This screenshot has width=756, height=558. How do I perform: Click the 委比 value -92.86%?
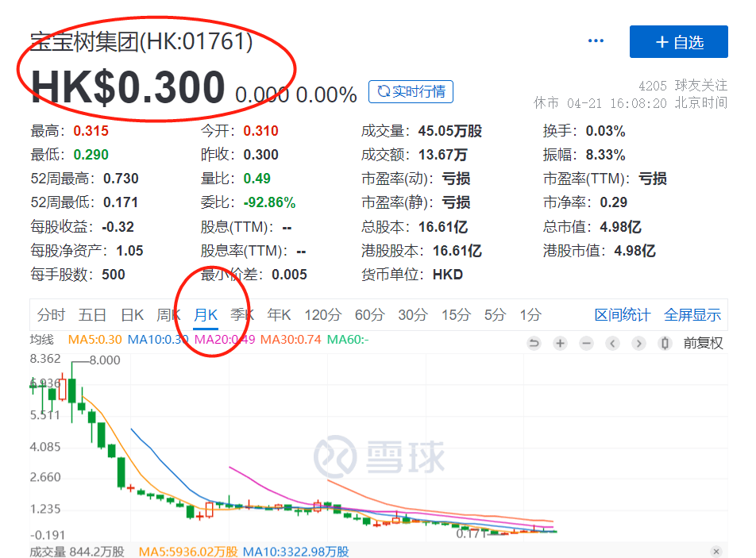(x=269, y=202)
